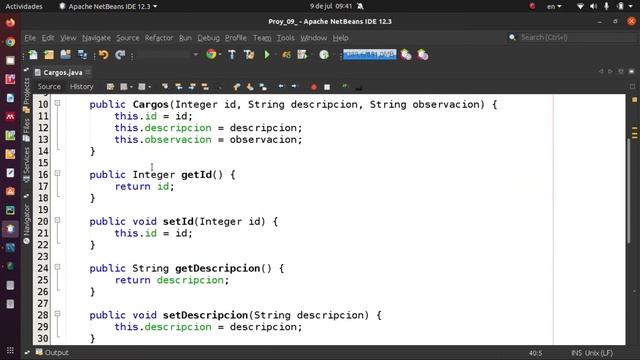
Task: Click the Open Project toolbar icon
Action: pyautogui.click(x=65, y=55)
